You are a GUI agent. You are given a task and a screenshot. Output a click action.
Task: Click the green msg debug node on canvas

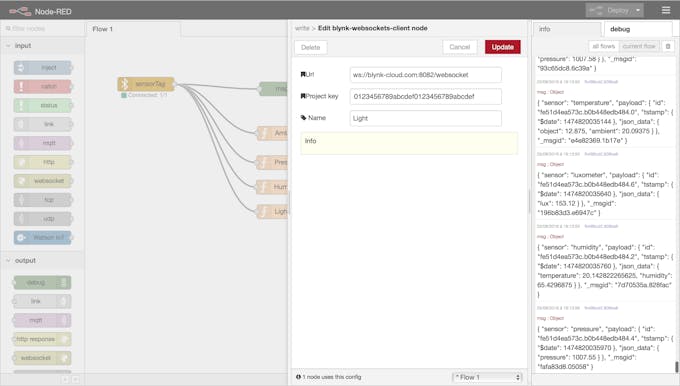tap(274, 89)
